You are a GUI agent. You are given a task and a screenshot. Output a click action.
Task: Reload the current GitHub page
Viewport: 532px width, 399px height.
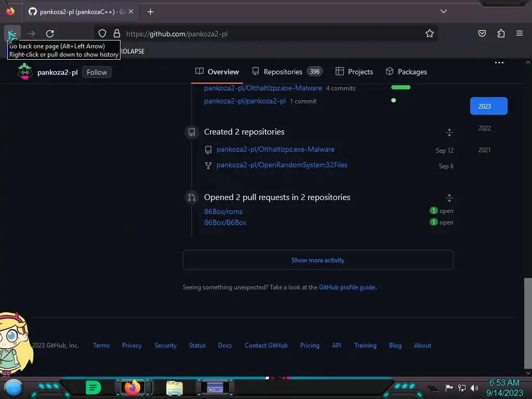[50, 34]
